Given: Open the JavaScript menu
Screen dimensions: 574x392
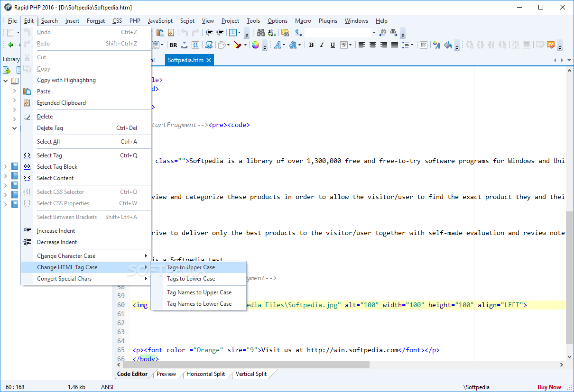Looking at the screenshot, I should click(160, 21).
